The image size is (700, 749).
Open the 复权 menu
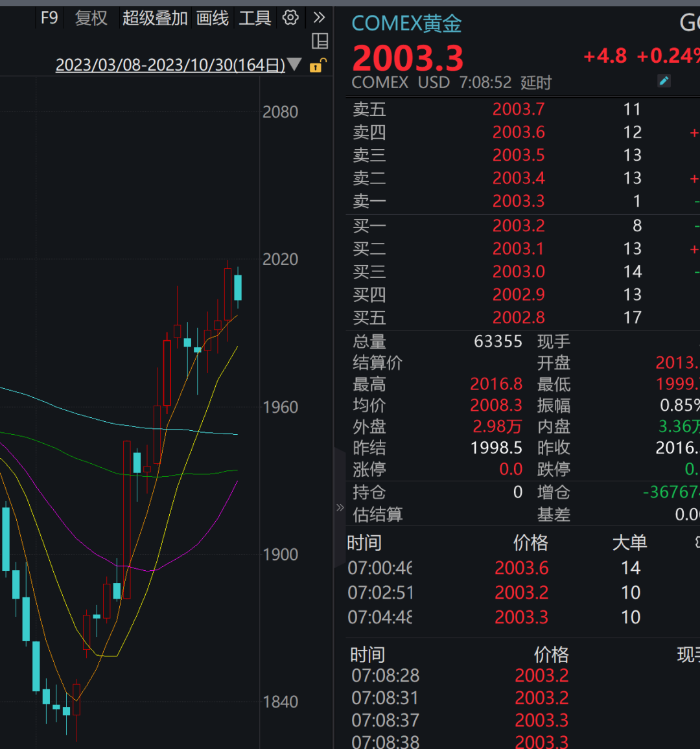91,18
